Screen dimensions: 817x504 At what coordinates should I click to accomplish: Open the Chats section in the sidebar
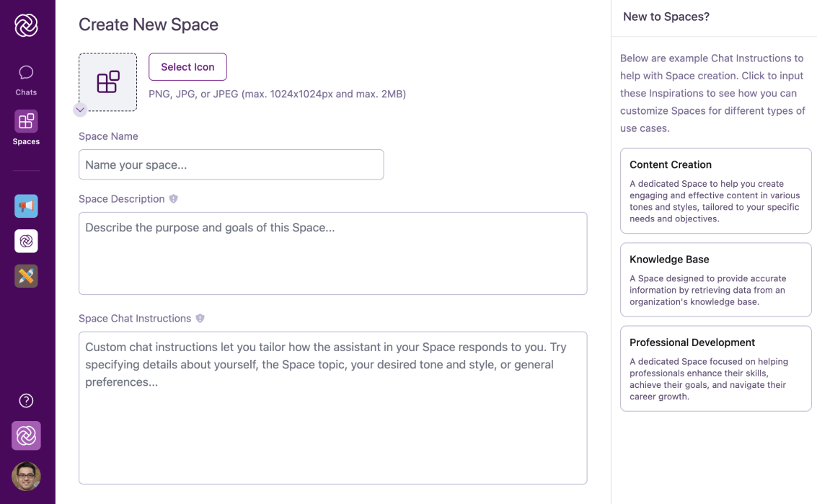point(26,78)
